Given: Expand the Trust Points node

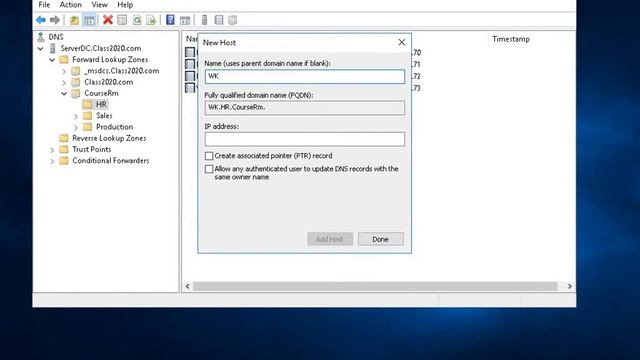Looking at the screenshot, I should [52, 150].
